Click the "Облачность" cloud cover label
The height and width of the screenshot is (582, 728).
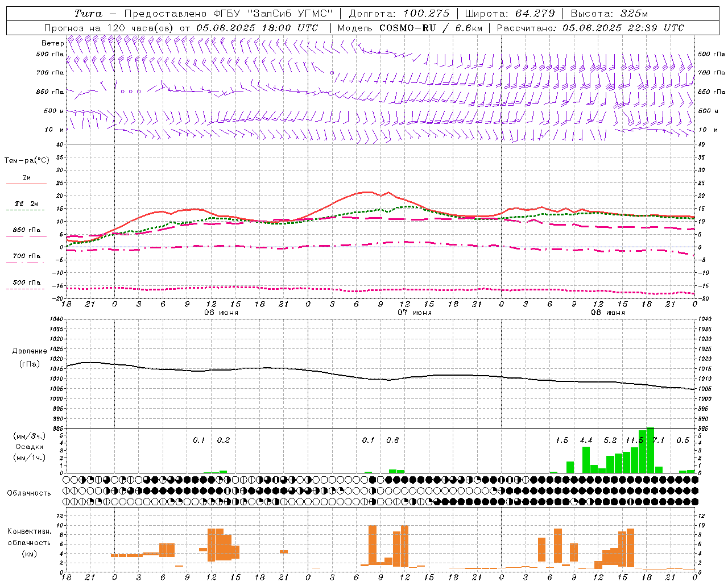[29, 493]
